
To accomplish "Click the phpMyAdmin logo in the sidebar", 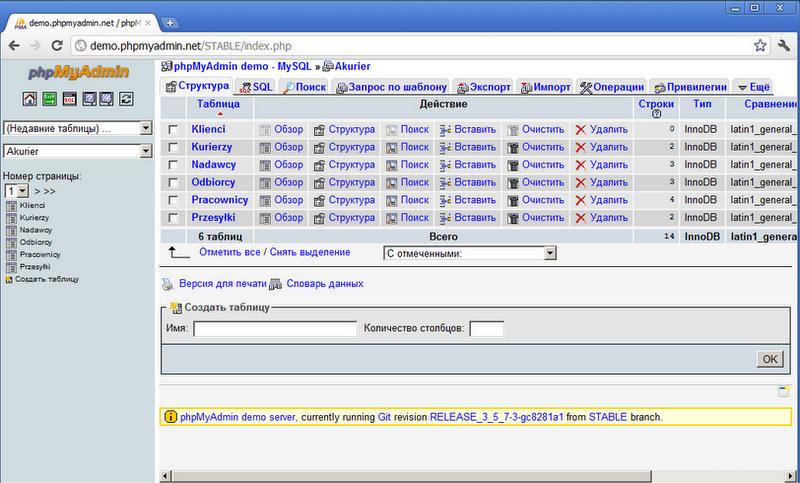I will click(78, 72).
